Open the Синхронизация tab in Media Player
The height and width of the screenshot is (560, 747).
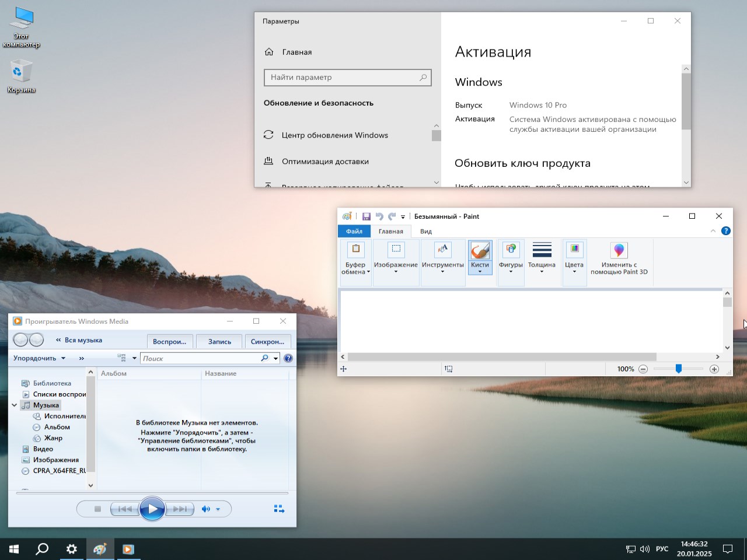pos(267,341)
